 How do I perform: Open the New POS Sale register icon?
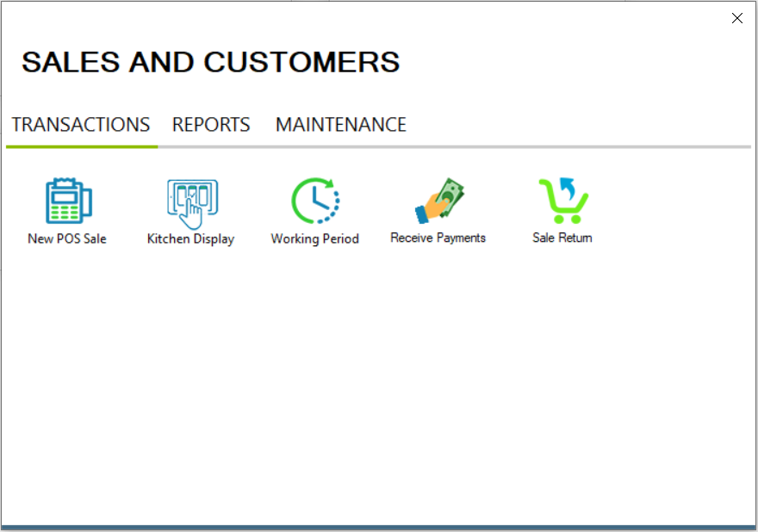[68, 201]
